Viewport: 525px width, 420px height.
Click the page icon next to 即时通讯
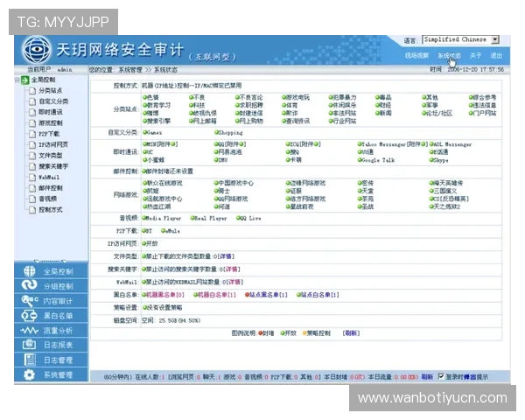[32, 112]
